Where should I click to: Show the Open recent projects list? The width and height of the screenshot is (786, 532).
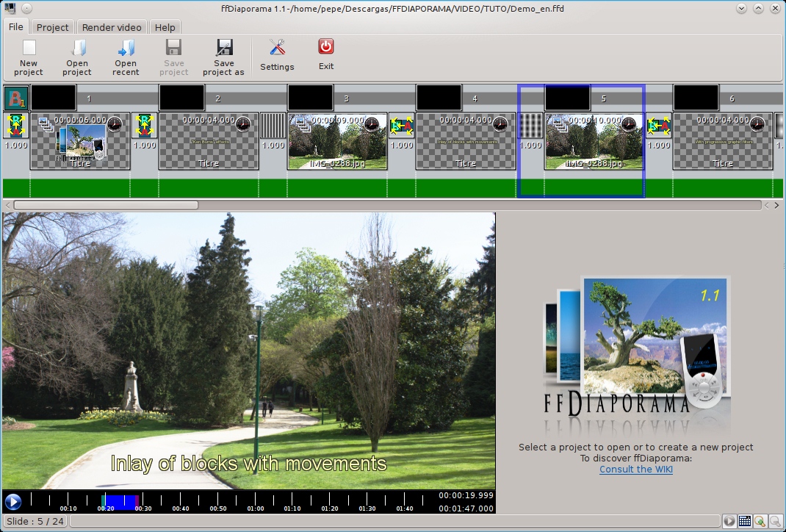coord(126,57)
